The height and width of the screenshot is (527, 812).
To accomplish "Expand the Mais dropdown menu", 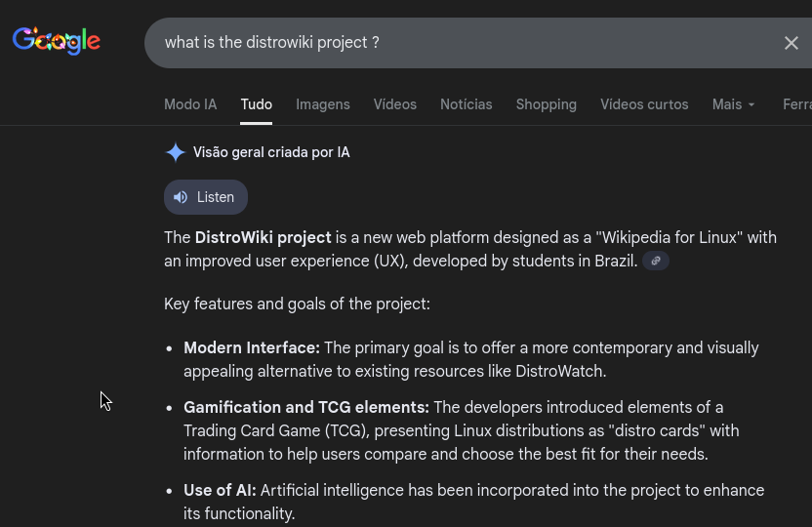I will [x=727, y=104].
